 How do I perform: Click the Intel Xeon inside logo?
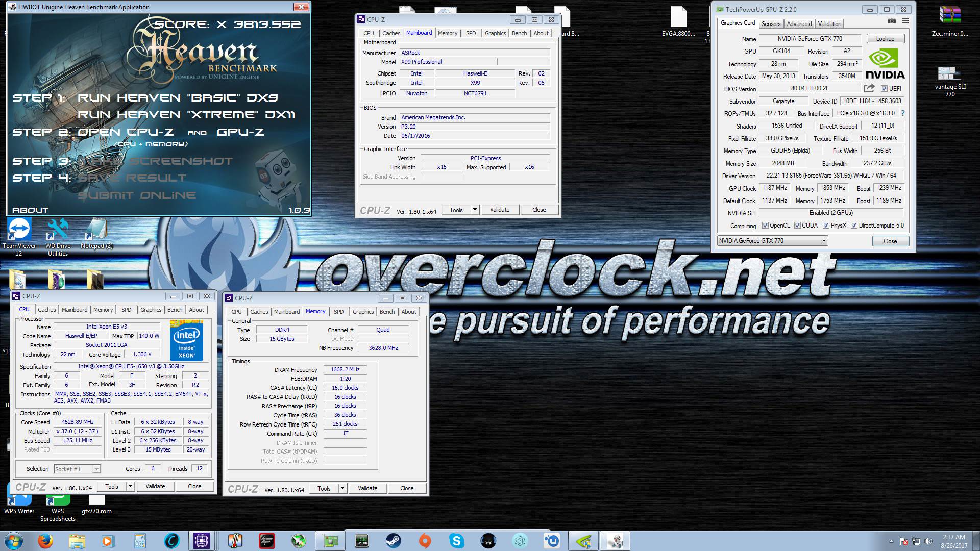point(186,340)
